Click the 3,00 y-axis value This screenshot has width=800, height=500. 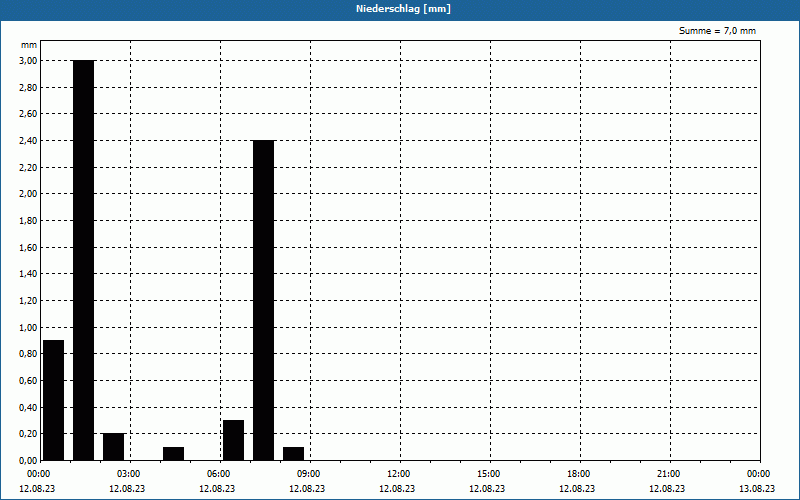(x=28, y=61)
